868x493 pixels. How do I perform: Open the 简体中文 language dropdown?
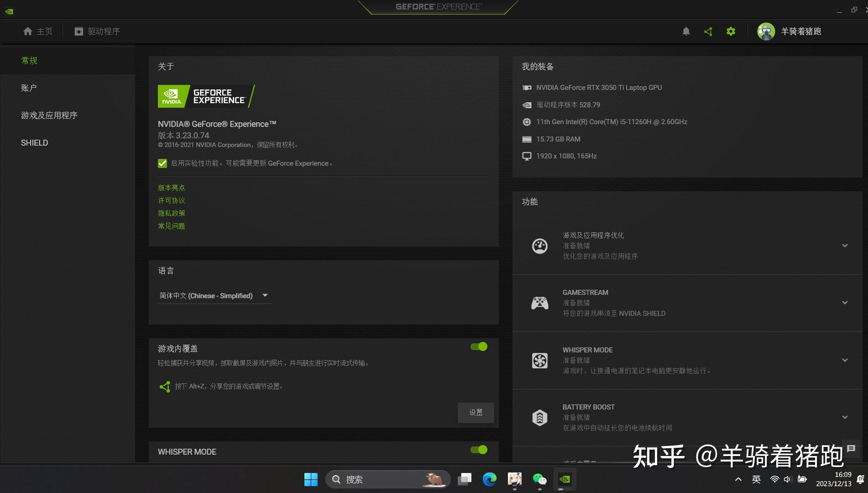[214, 296]
